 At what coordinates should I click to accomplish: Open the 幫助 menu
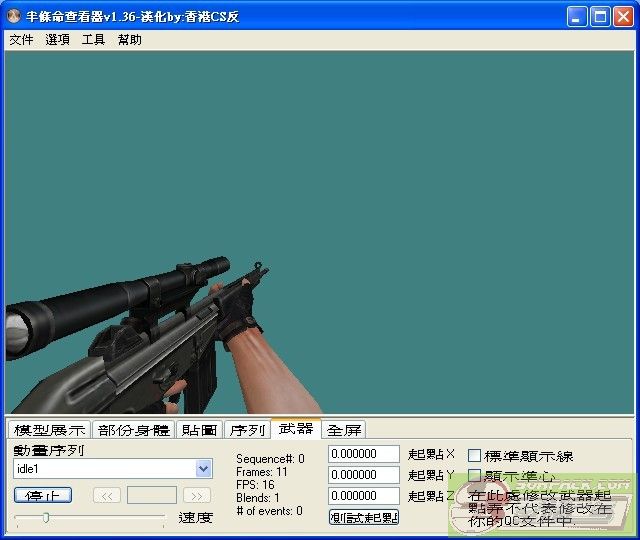(129, 40)
